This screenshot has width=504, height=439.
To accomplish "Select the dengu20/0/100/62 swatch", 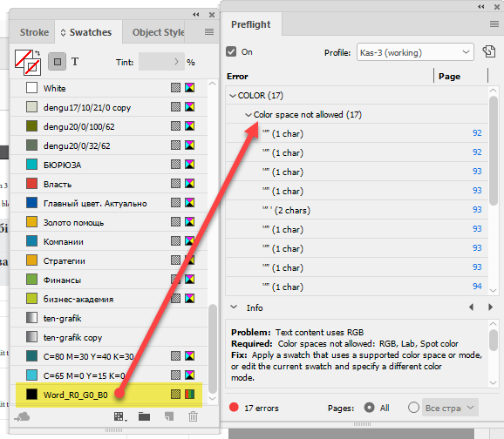I will (109, 126).
